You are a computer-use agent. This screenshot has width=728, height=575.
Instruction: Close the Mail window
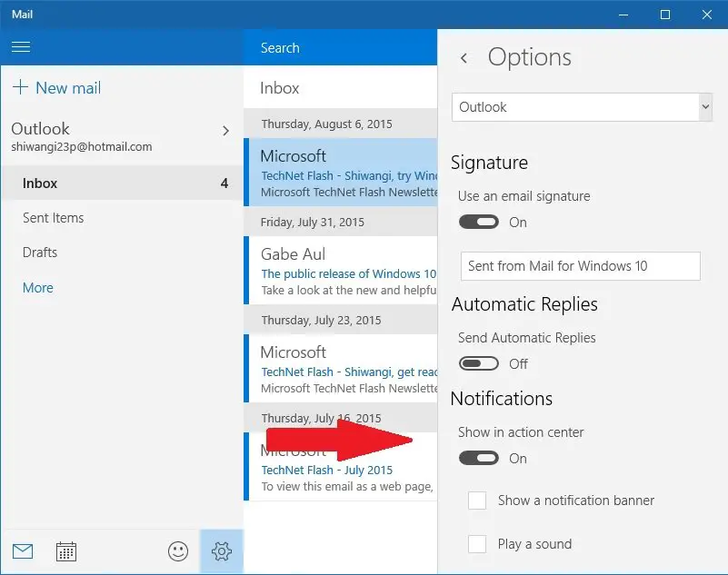707,15
